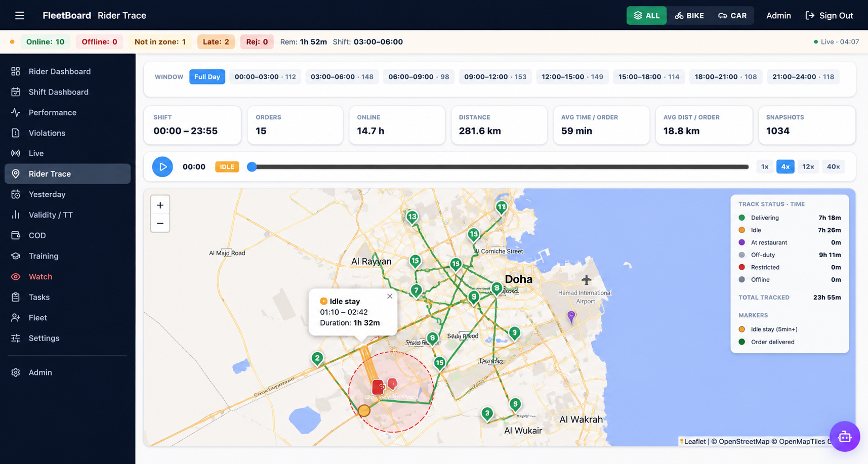Click the orange idle stay map marker
Screen dimensions: 868x464
point(364,410)
